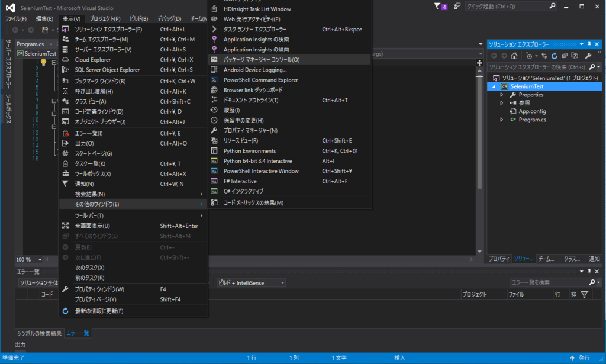Open the vertical Toolbox side tab

(8, 109)
